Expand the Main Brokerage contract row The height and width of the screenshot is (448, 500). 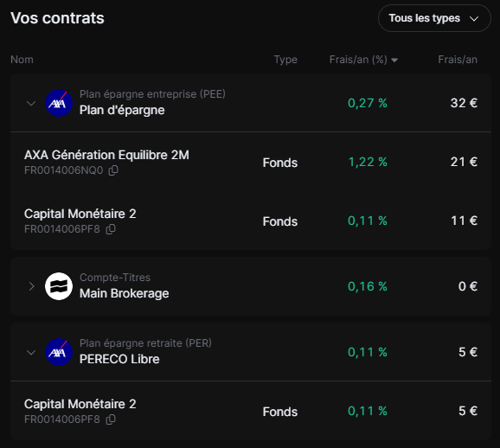(31, 286)
